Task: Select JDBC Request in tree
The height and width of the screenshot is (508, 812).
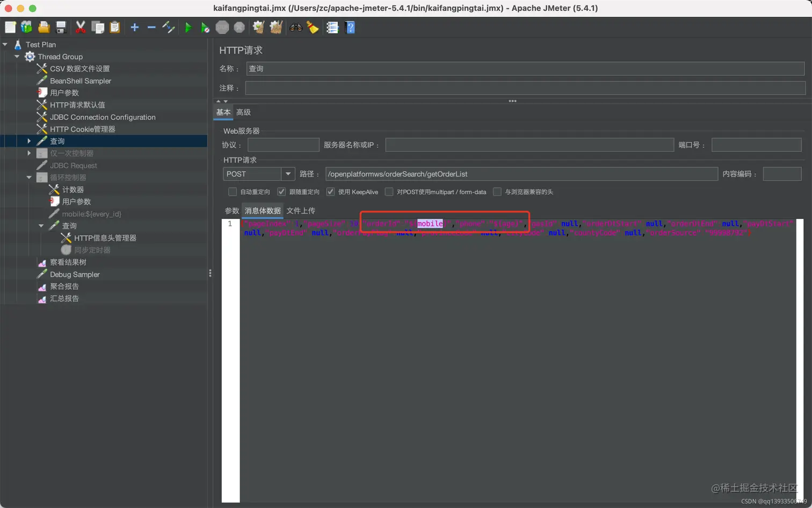Action: pyautogui.click(x=74, y=166)
